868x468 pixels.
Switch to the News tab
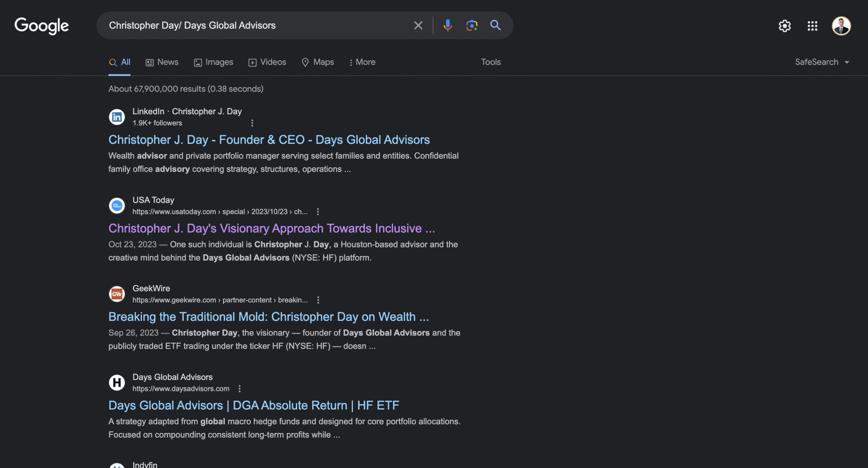[162, 62]
